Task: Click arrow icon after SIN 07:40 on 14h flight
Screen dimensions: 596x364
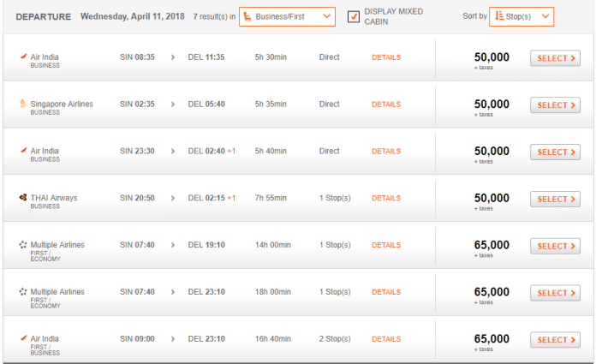Action: click(173, 245)
